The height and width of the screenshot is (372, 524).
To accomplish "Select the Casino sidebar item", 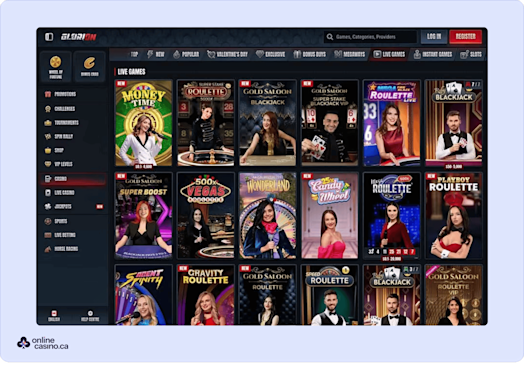I will (x=73, y=179).
